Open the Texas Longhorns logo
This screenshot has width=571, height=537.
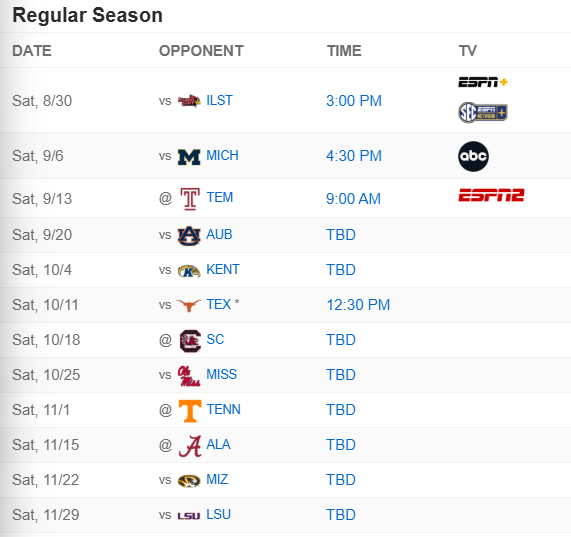(x=189, y=305)
